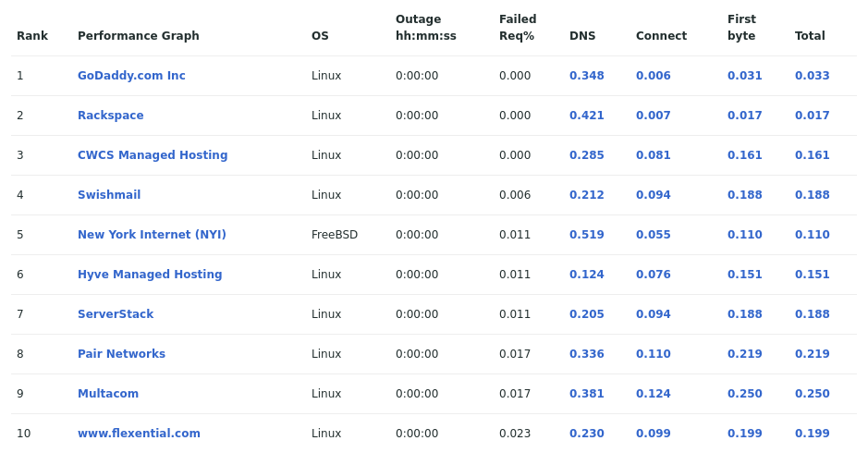Screen dimensions: 868x453
Task: Click GoDaddy's Connect value 0.006
Action: click(x=654, y=75)
